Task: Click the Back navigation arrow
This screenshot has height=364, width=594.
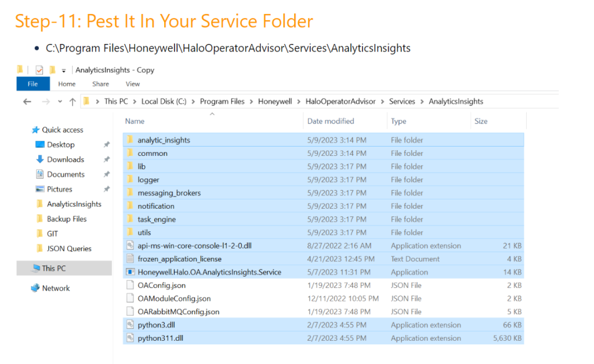Action: click(27, 101)
